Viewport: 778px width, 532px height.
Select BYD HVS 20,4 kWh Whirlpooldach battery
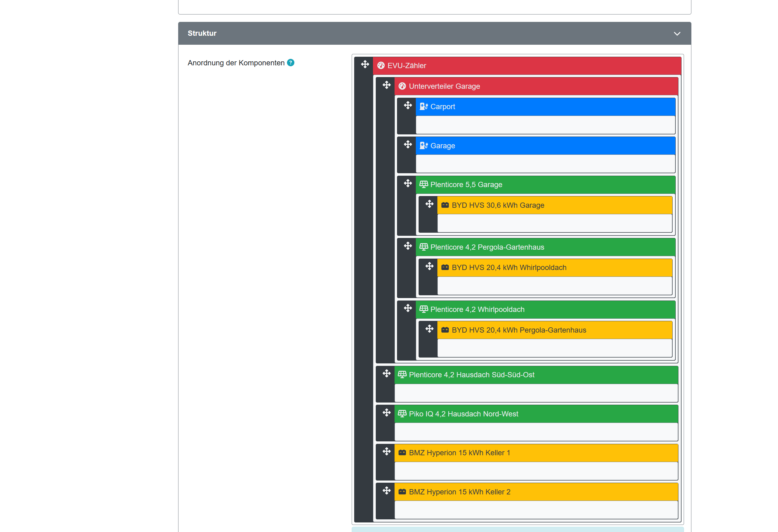pos(509,268)
